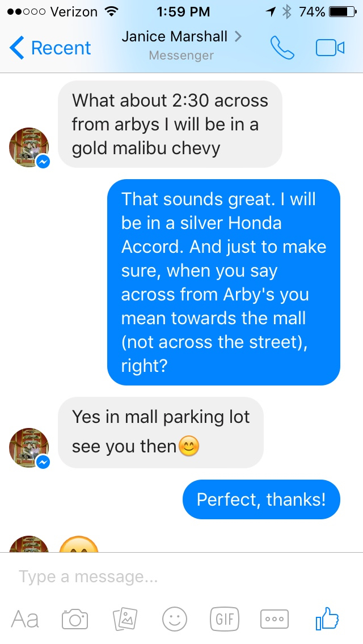This screenshot has height=644, width=363.
Task: Open the photo gallery picker icon
Action: pyautogui.click(x=125, y=618)
